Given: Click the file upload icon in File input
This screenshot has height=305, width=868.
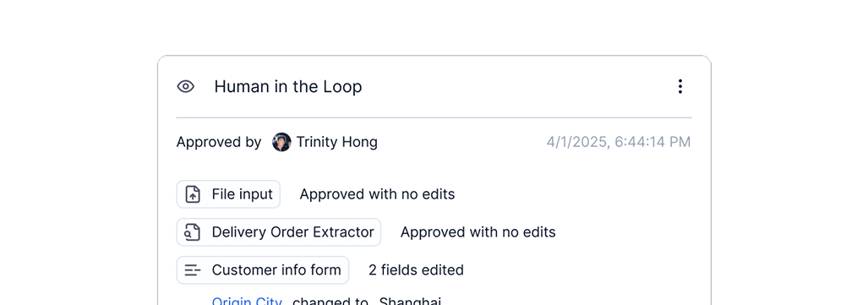Looking at the screenshot, I should (x=193, y=194).
